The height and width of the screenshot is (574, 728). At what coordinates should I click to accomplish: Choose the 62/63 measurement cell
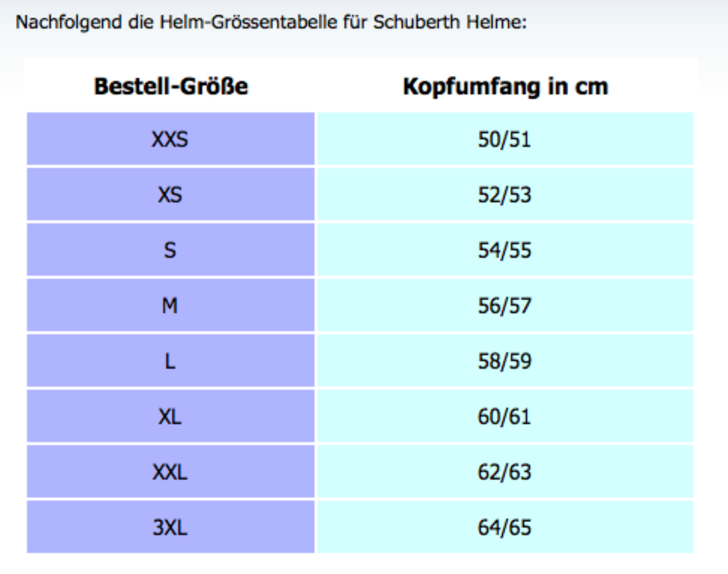[505, 472]
